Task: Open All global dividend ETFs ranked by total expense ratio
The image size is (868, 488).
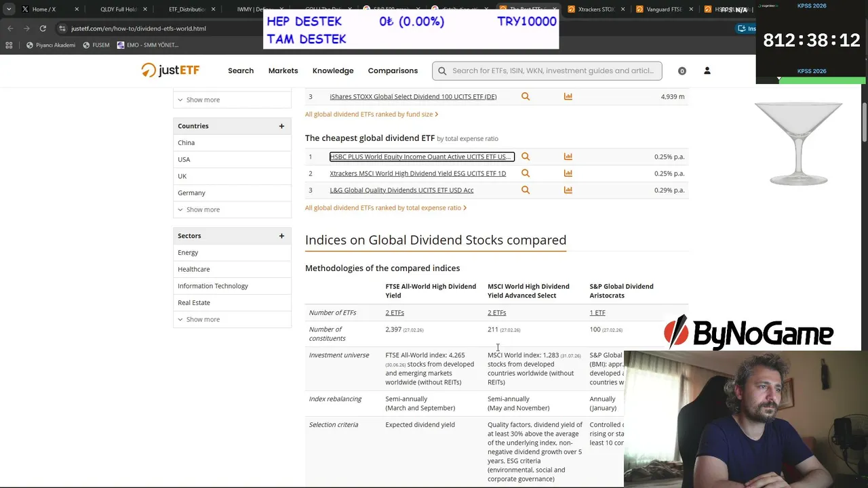Action: click(x=386, y=207)
